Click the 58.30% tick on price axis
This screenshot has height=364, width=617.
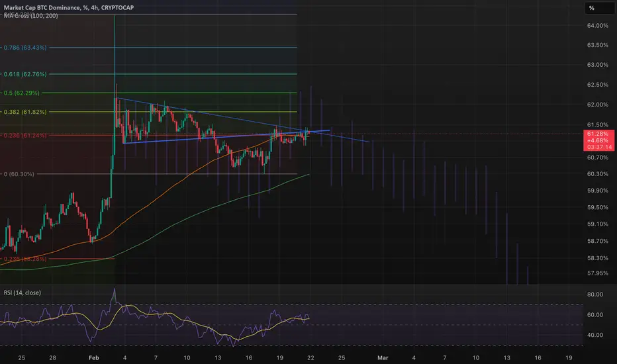(x=597, y=258)
